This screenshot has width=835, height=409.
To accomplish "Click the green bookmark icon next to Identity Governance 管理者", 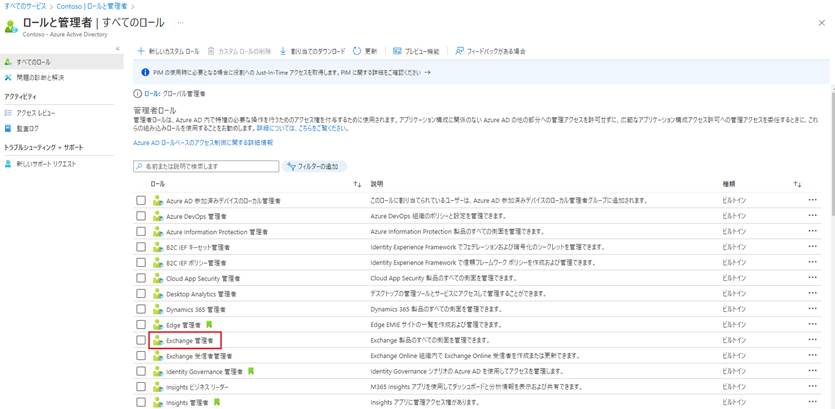I will click(x=251, y=371).
